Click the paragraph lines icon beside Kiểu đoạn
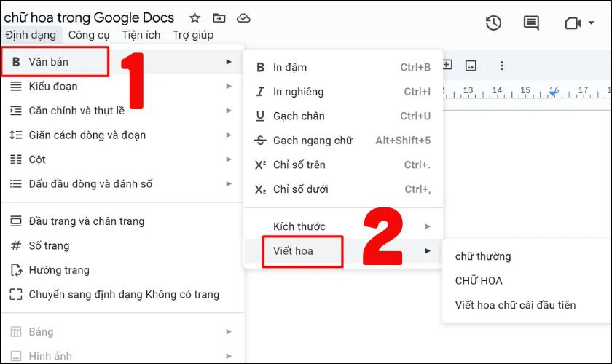612x364 pixels. (16, 86)
